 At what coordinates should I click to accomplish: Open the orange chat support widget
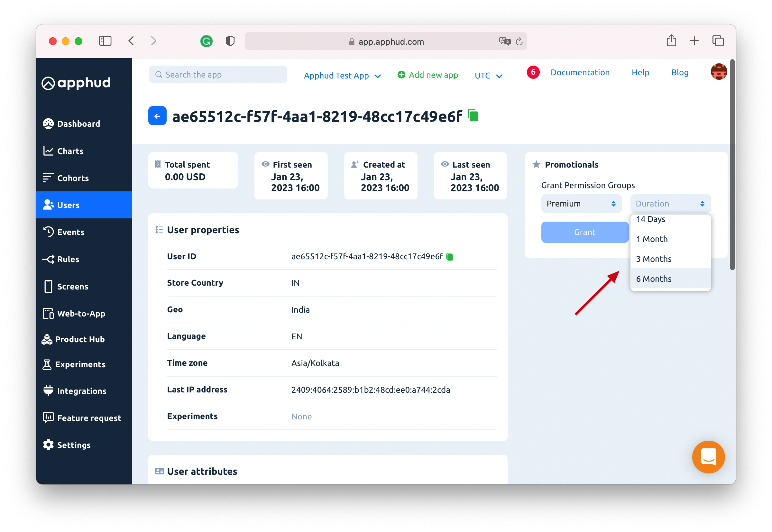tap(708, 457)
